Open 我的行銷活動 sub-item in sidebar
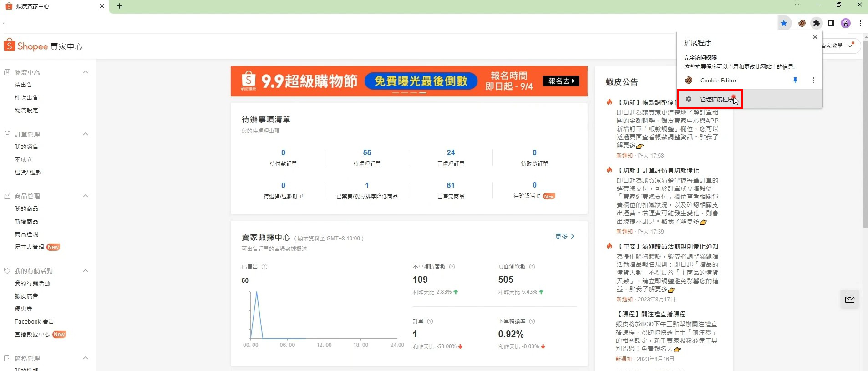This screenshot has height=371, width=868. click(32, 284)
